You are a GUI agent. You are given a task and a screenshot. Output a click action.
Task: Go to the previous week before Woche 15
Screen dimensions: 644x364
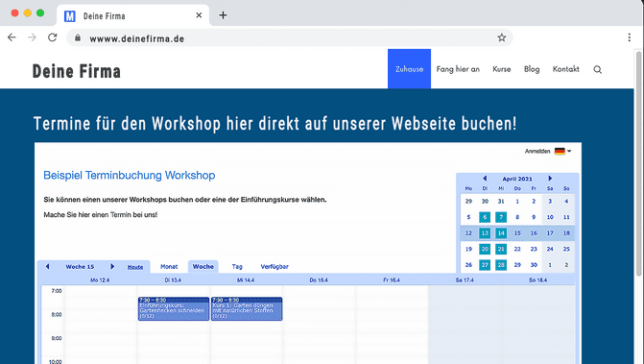pos(47,266)
